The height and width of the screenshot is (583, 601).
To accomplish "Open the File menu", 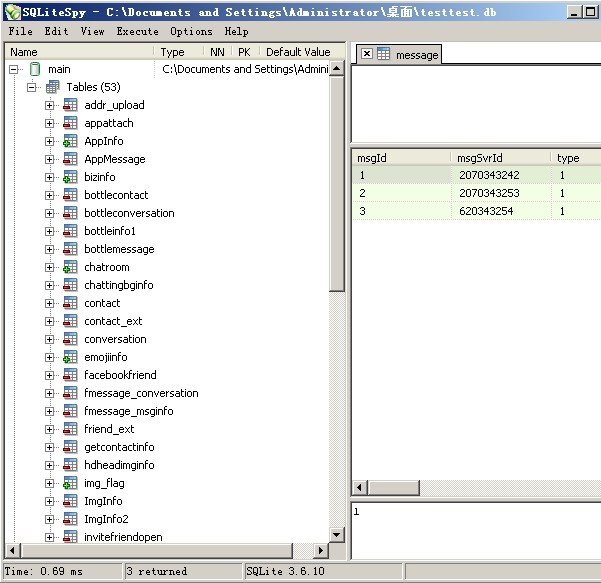I will pos(21,31).
